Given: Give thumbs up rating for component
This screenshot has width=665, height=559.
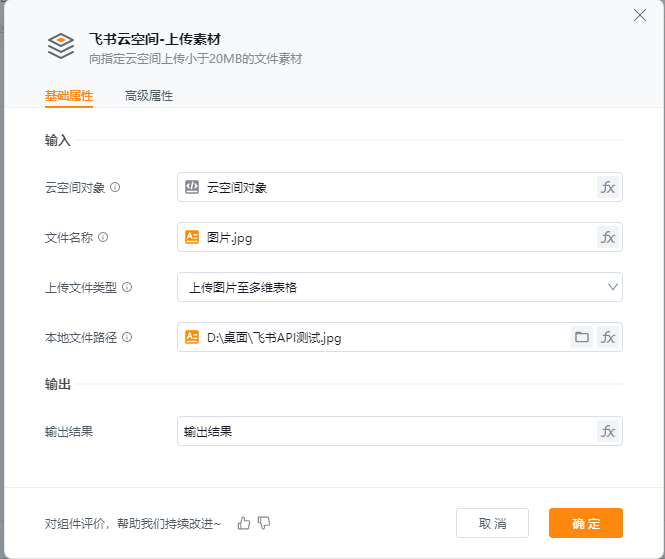Looking at the screenshot, I should [x=244, y=523].
